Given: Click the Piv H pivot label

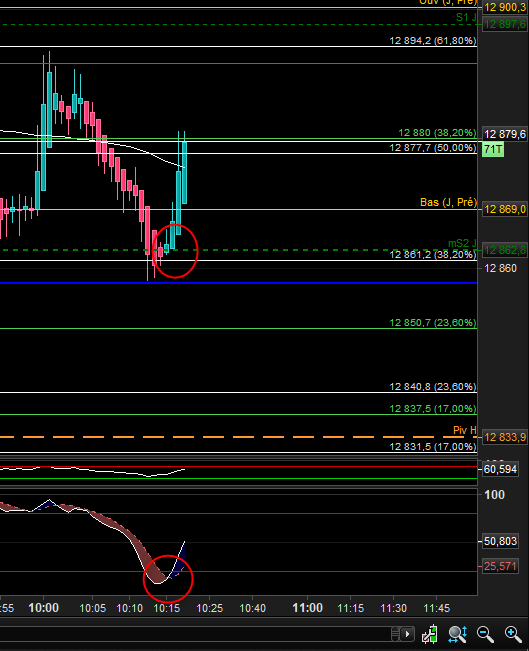Looking at the screenshot, I should 465,430.
